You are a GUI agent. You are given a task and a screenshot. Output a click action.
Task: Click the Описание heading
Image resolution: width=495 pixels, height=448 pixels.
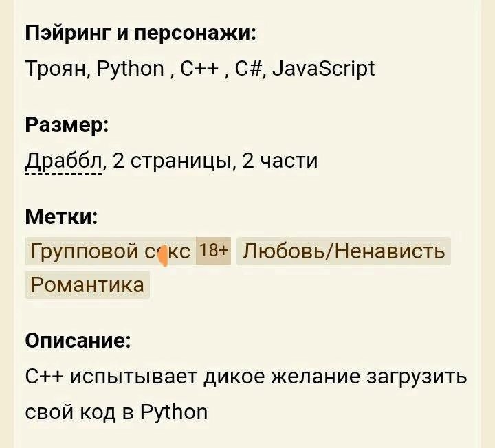pyautogui.click(x=78, y=341)
